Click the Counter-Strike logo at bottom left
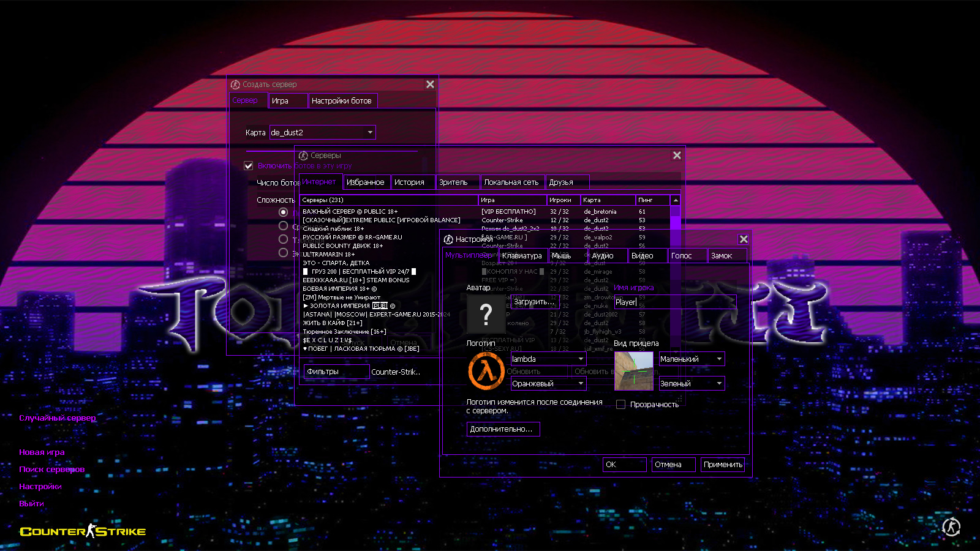The image size is (980, 551). coord(83,531)
